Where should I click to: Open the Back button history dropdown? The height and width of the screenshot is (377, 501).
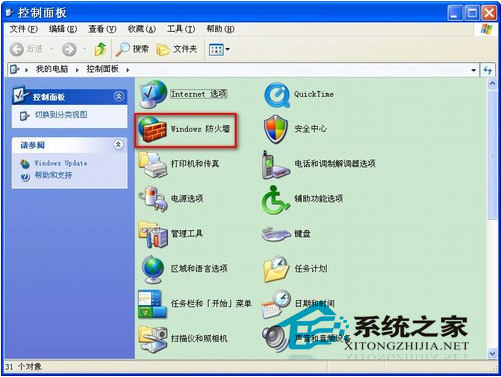[x=51, y=49]
